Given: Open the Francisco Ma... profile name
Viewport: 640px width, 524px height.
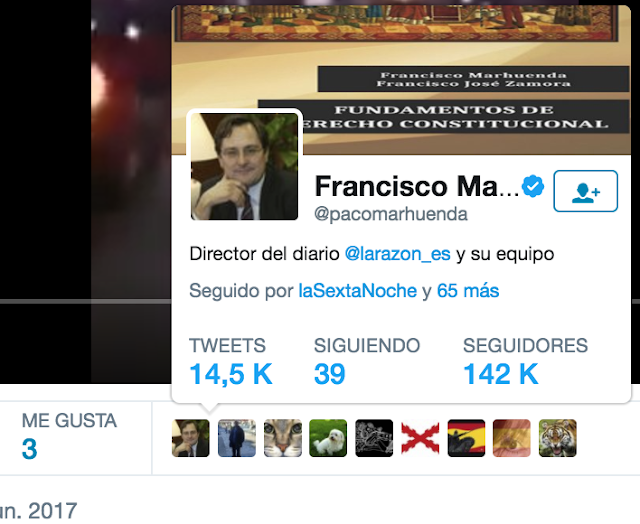Looking at the screenshot, I should [417, 186].
